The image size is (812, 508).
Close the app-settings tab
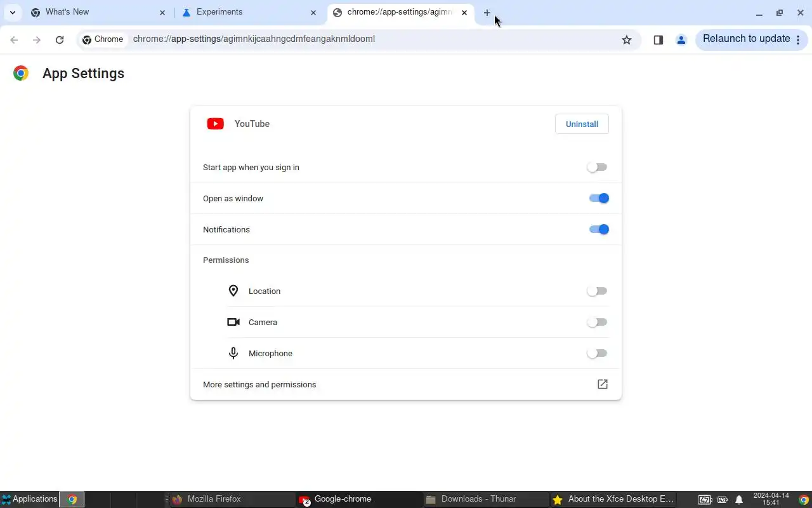coord(464,13)
